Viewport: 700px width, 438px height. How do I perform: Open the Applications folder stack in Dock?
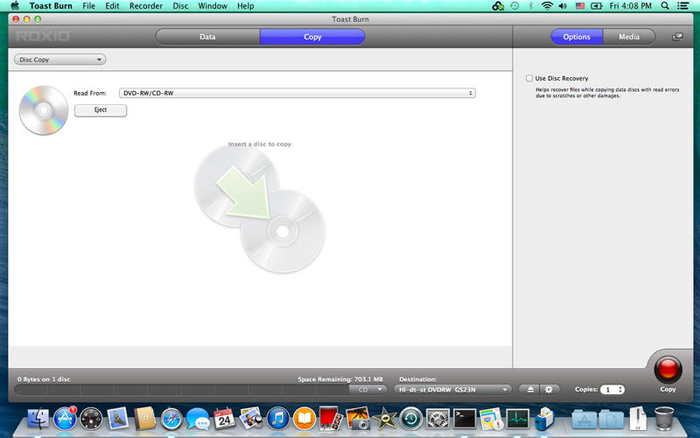584,420
